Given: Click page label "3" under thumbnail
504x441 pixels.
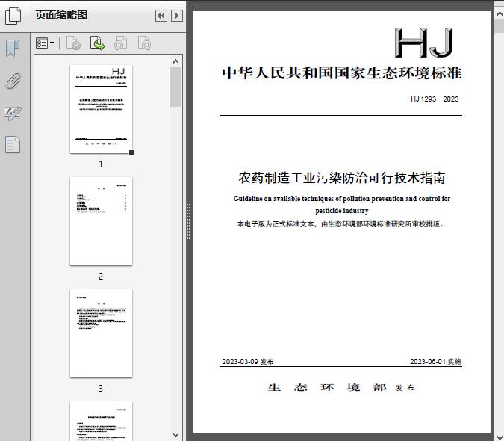Looking at the screenshot, I should 101,389.
